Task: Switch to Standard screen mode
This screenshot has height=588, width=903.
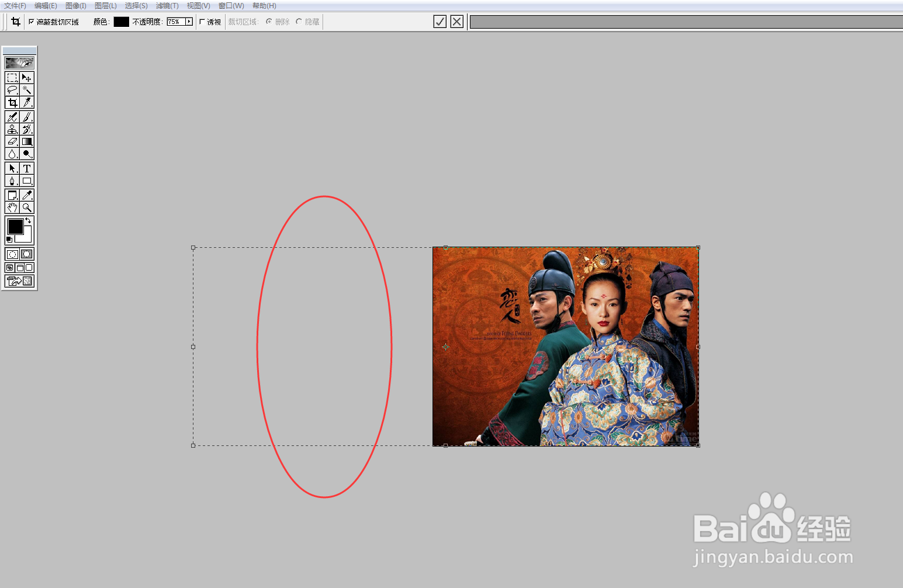Action: pyautogui.click(x=10, y=268)
